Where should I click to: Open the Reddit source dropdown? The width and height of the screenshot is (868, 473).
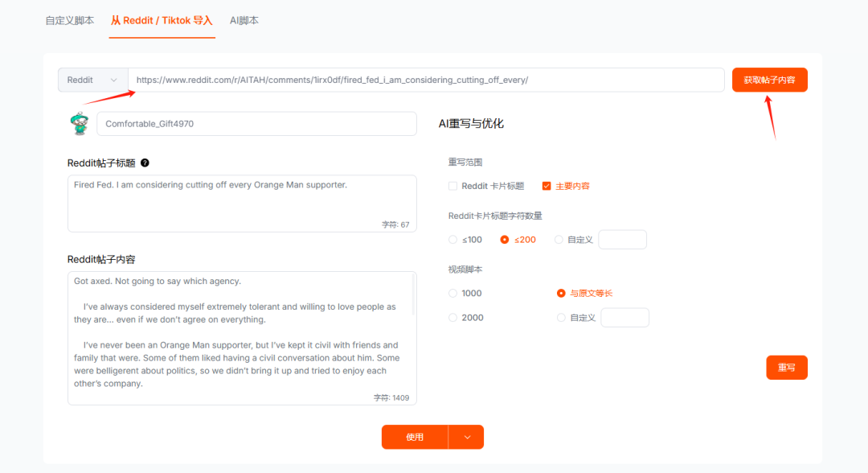click(x=92, y=80)
